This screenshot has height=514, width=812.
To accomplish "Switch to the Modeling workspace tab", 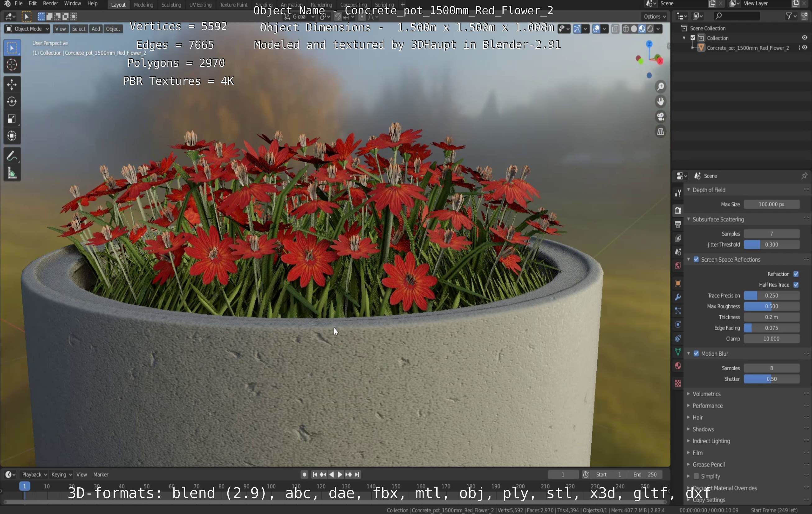I will (x=143, y=5).
